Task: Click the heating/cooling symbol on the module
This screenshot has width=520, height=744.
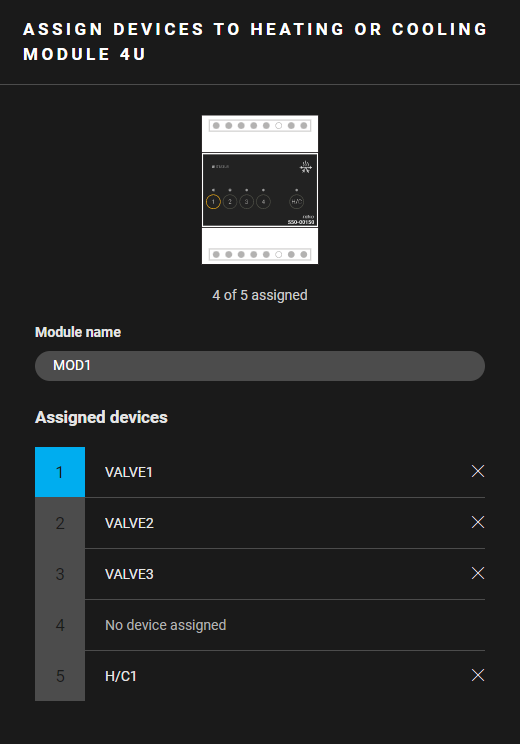Action: pos(306,167)
